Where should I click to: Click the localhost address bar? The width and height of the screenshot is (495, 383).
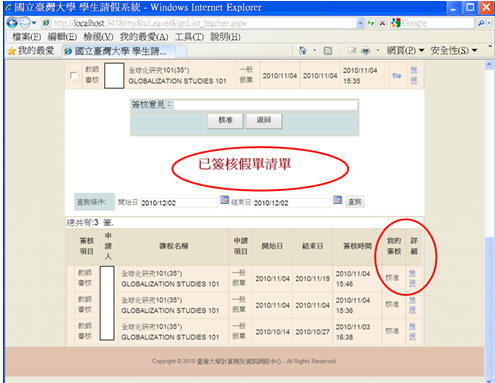pyautogui.click(x=199, y=23)
